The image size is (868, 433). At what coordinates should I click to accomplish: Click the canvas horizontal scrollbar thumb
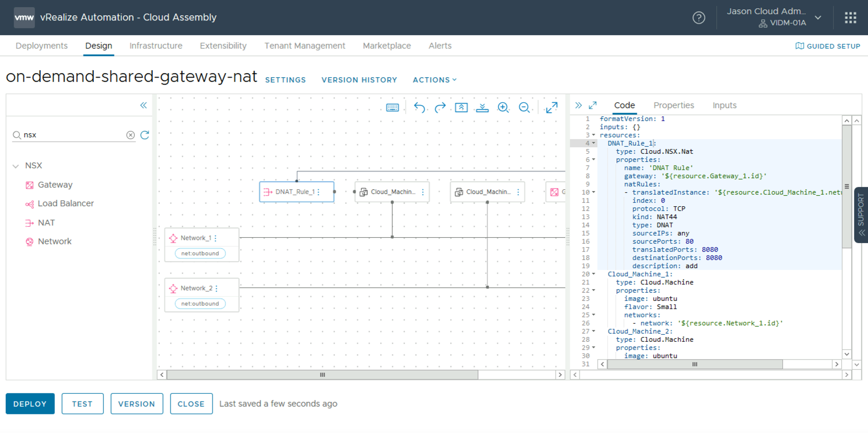point(322,375)
